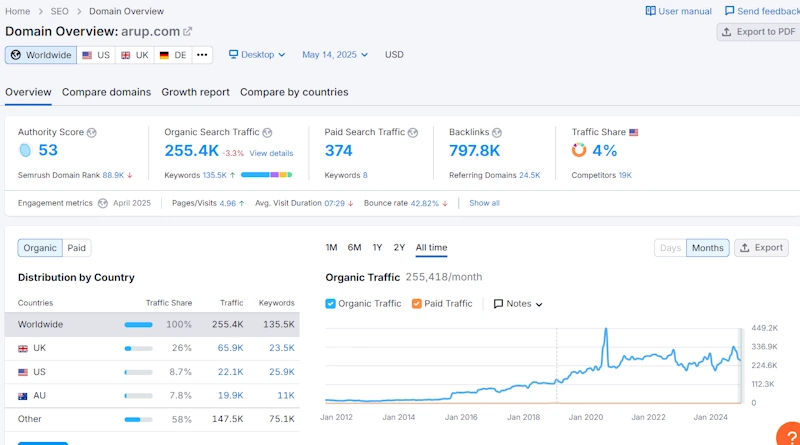Click AU flag icon in country table

pyautogui.click(x=22, y=396)
